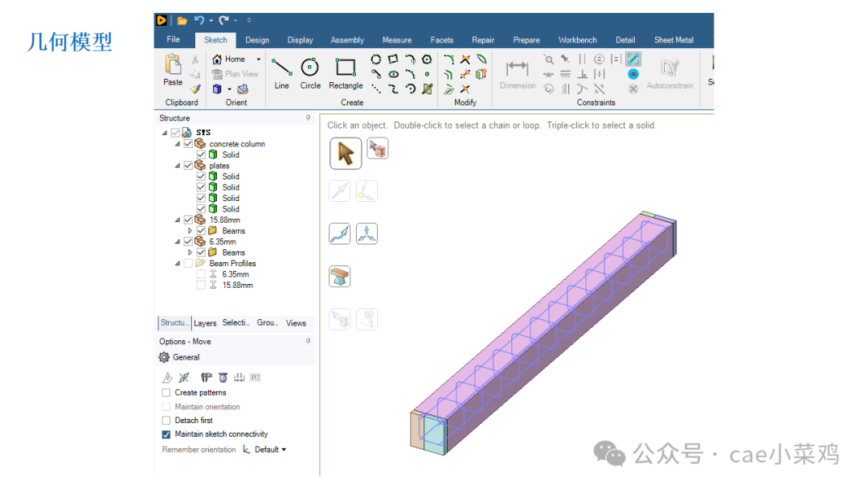This screenshot has height=489, width=868.
Task: Select the Select arrow tool in the canvas
Action: coord(344,153)
